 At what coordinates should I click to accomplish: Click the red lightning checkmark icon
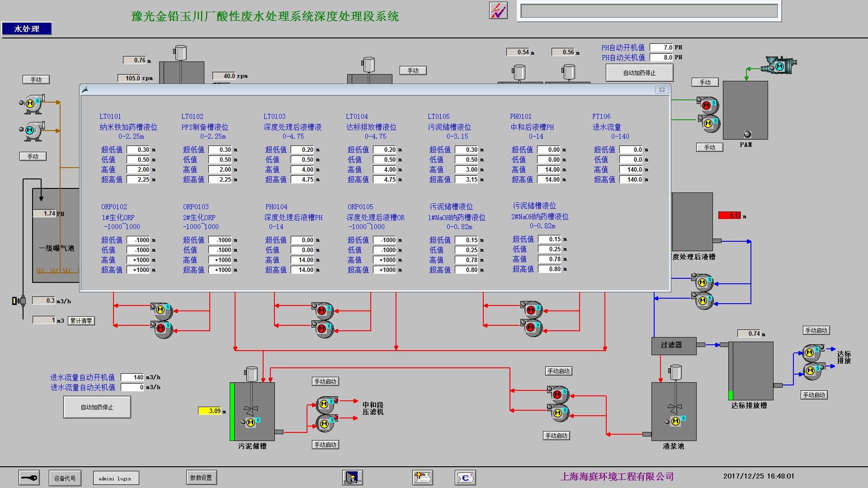click(x=498, y=10)
